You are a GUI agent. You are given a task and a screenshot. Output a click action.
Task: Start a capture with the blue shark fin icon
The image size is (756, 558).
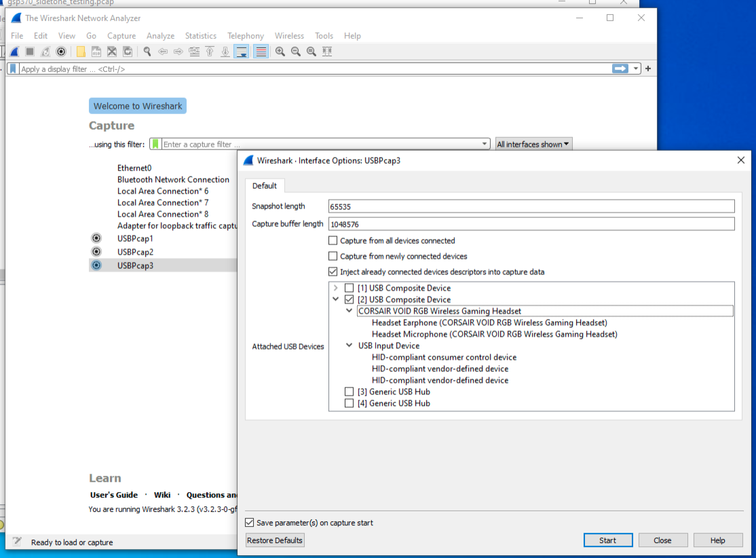(14, 52)
